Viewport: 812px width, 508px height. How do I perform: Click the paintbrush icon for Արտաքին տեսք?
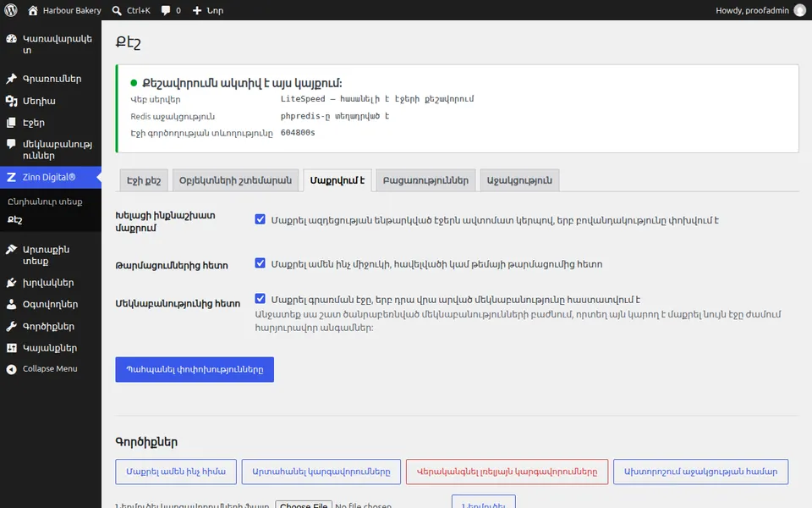(x=11, y=249)
